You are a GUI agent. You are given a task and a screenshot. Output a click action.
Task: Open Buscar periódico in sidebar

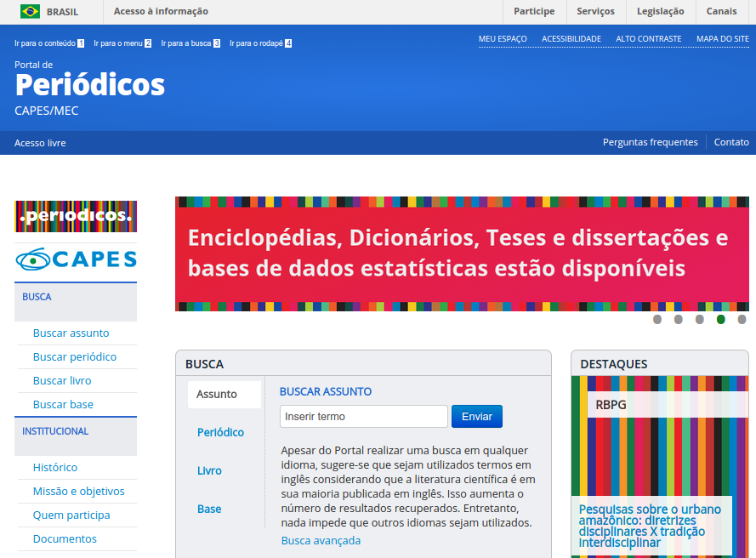click(x=75, y=357)
